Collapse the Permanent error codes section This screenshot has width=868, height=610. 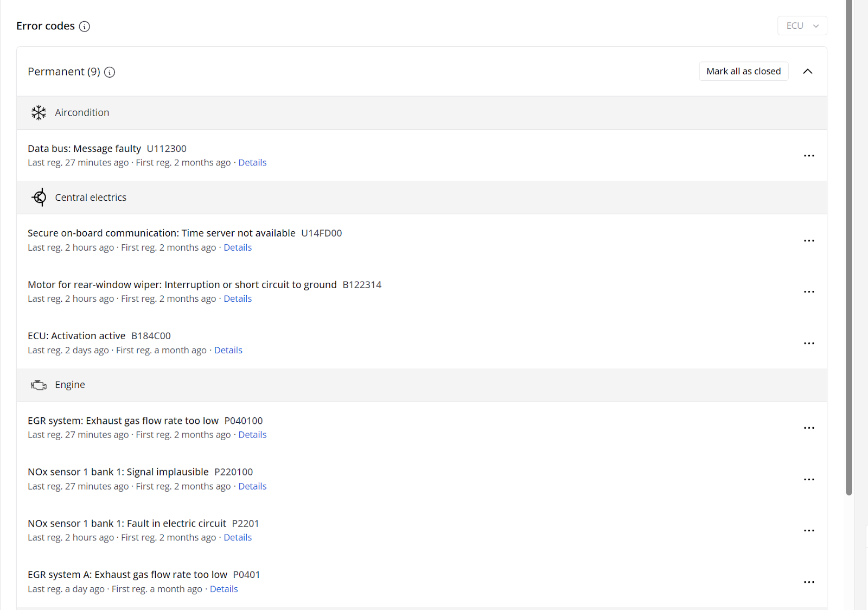[x=807, y=72]
